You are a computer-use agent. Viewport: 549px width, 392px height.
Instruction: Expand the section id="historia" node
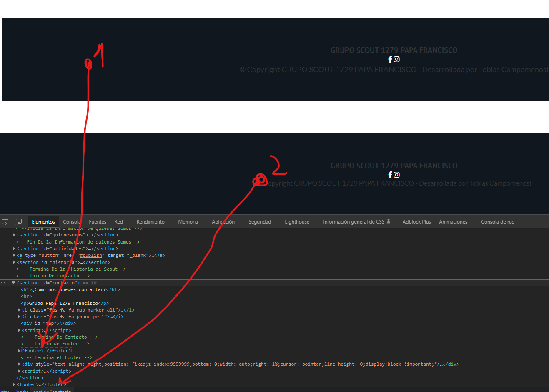[x=14, y=262]
